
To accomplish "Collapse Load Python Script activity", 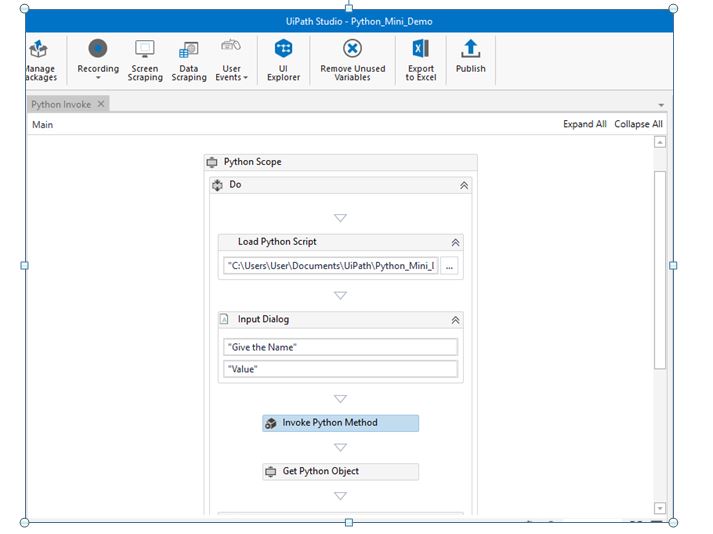I will (455, 243).
